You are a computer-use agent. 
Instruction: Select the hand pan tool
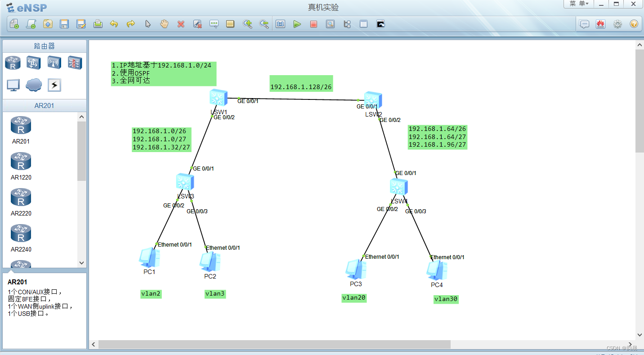point(164,24)
